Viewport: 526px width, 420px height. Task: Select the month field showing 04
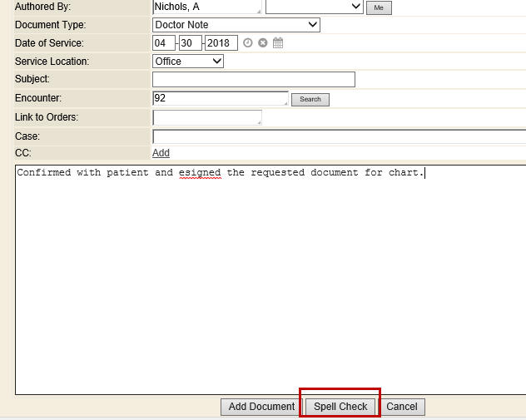163,43
